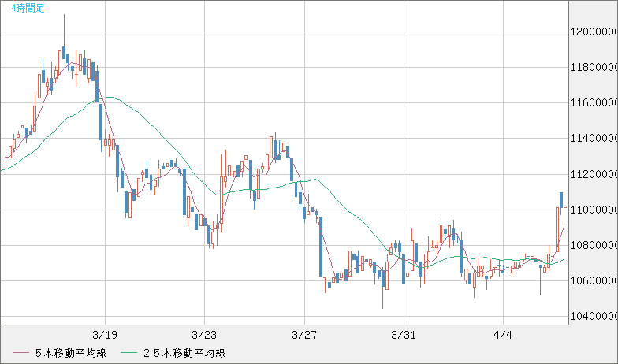This screenshot has height=364, width=618.
Task: Click the 11000000 price axis label
Action: point(594,210)
